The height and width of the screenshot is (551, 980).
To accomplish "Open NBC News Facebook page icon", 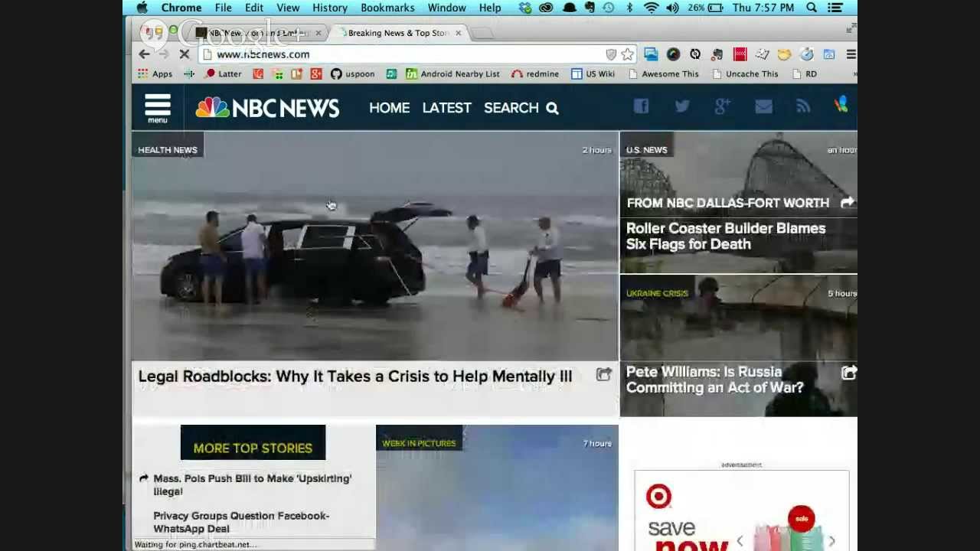I will (641, 106).
